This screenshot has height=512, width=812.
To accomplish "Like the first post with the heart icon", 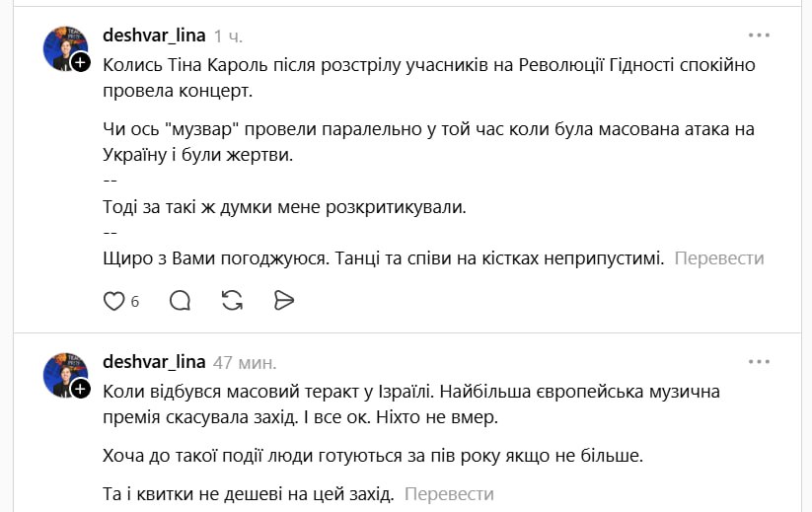I will (x=114, y=301).
